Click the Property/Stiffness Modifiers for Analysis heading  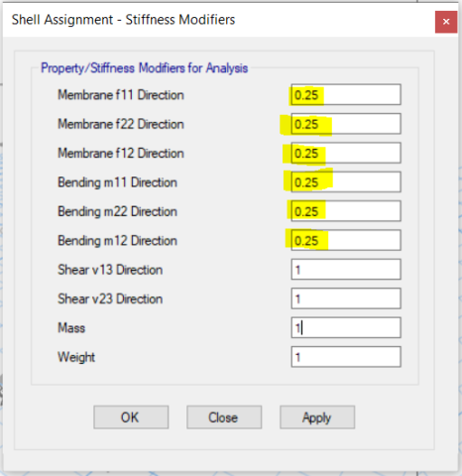144,68
